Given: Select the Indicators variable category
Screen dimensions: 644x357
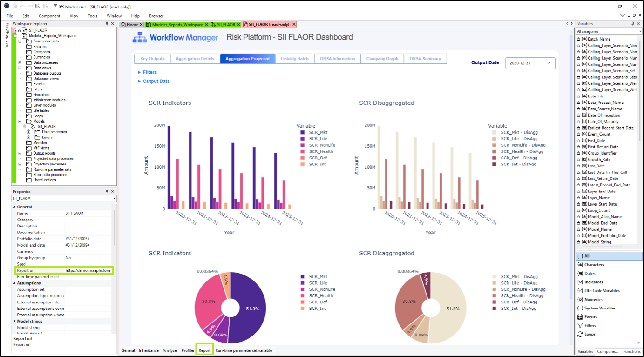Looking at the screenshot, I should click(x=608, y=282).
